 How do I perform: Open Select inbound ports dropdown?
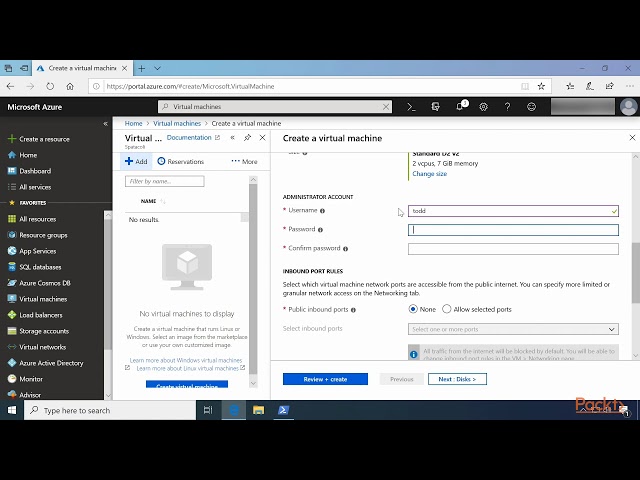(513, 329)
